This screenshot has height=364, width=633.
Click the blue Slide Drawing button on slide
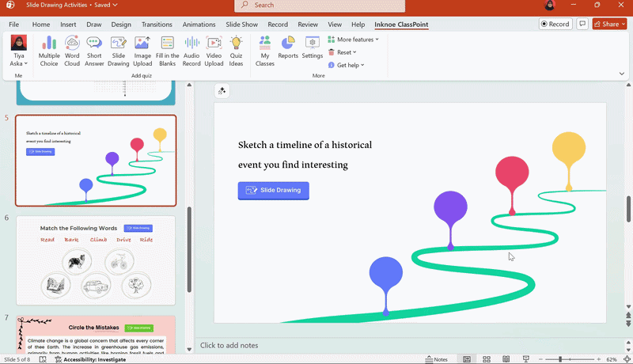[273, 190]
